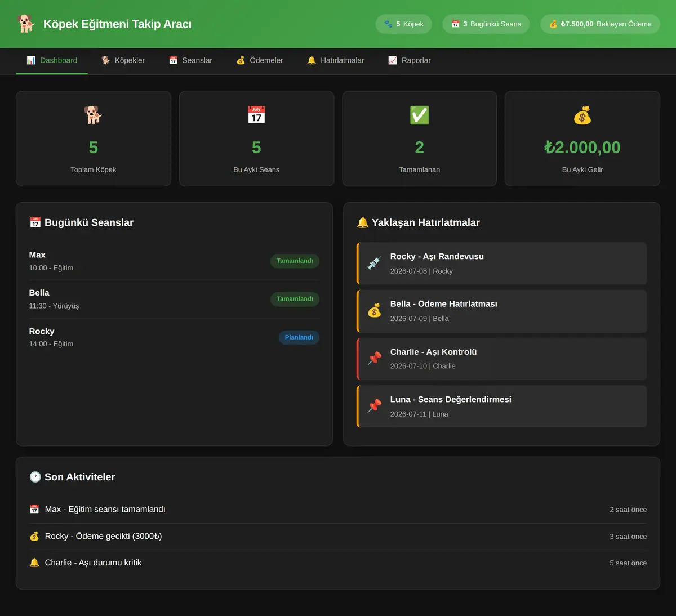Click the Bekleyen Ödeme header badge
The height and width of the screenshot is (616, 676).
click(x=600, y=24)
